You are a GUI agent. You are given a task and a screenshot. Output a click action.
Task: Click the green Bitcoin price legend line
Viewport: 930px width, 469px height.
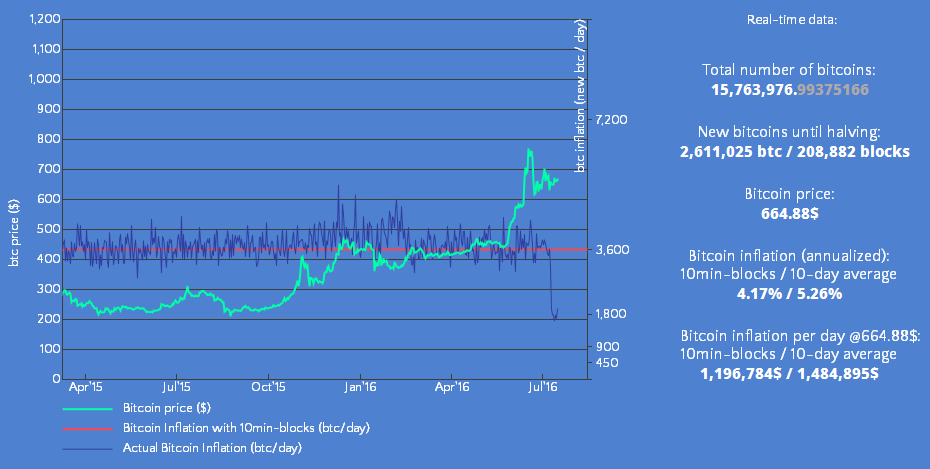point(87,409)
